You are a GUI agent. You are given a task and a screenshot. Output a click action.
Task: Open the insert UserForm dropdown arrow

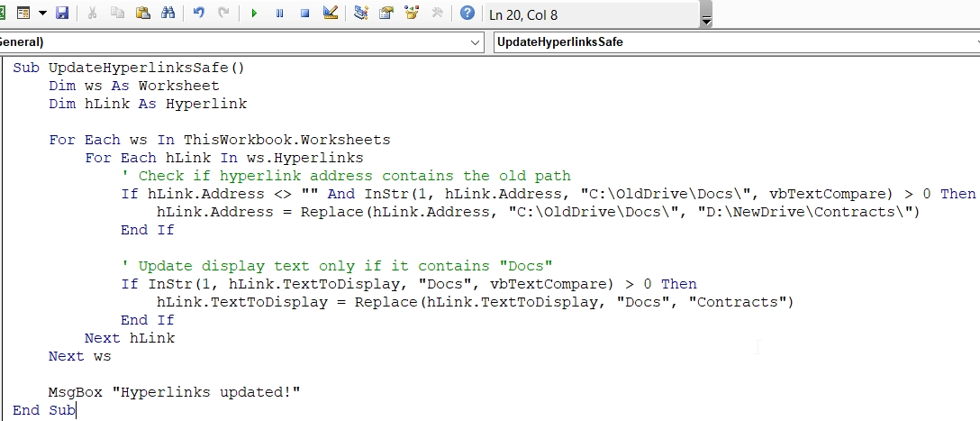42,14
